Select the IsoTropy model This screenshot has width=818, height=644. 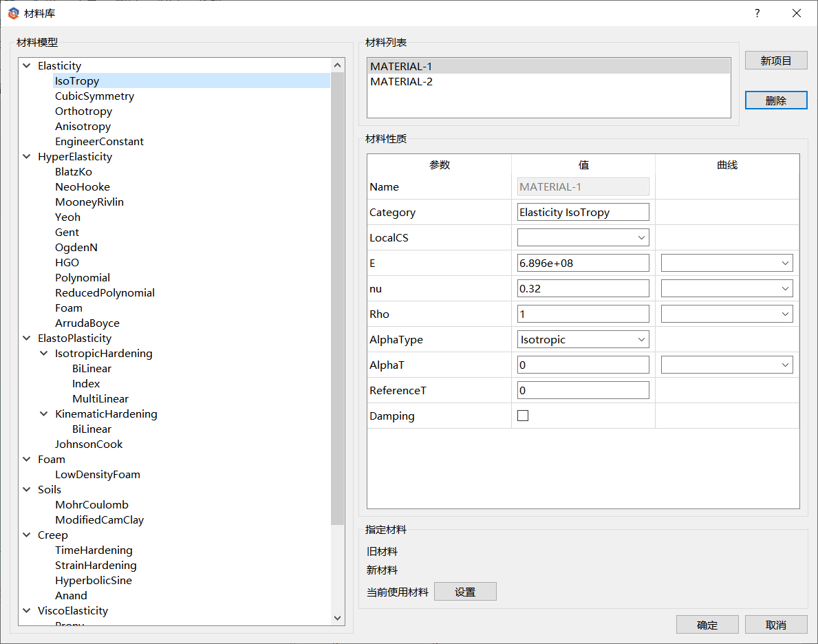click(x=76, y=81)
